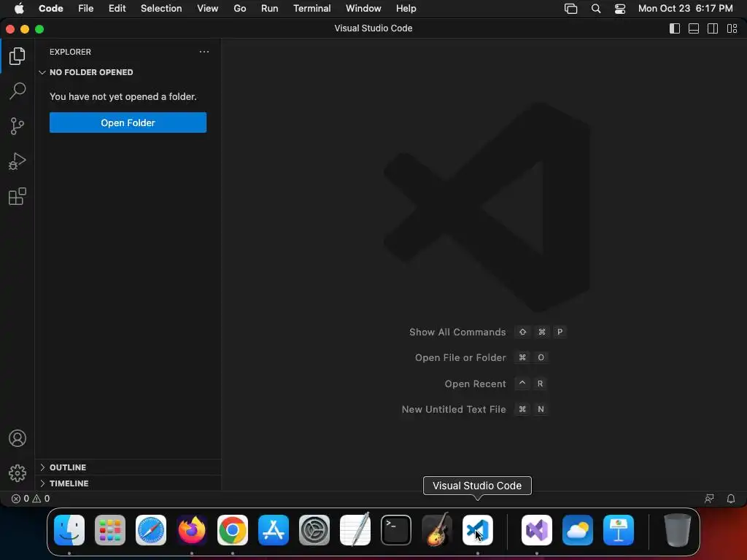Viewport: 747px width, 560px height.
Task: Toggle secondary side bar layout icon
Action: tap(713, 28)
